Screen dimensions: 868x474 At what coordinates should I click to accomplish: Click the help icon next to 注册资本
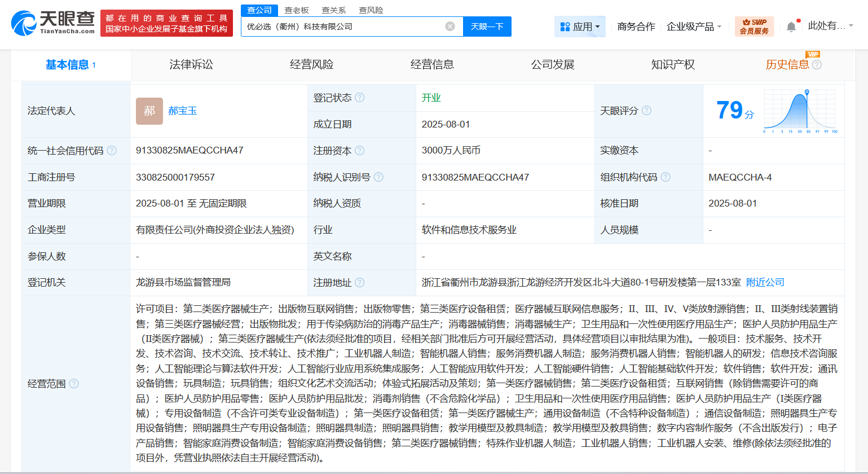click(x=361, y=150)
